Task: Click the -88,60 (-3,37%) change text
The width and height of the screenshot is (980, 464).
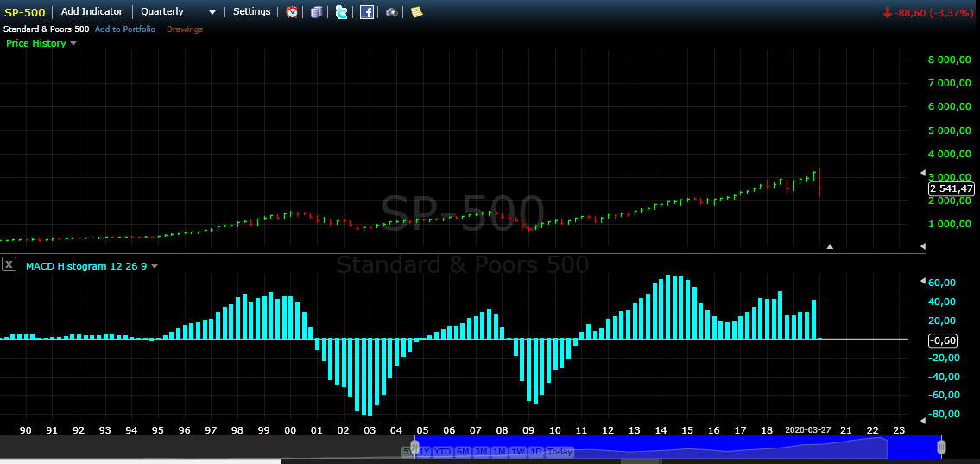Action: pos(933,12)
